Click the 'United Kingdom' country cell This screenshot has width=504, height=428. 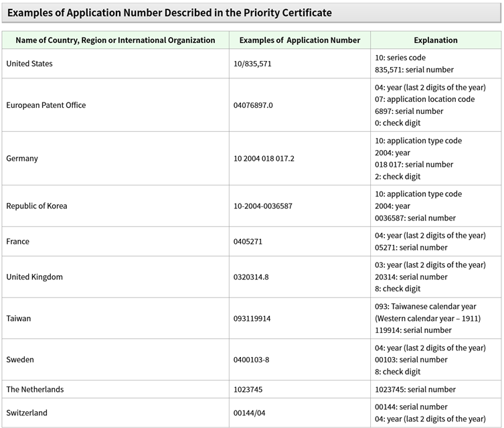coord(34,277)
